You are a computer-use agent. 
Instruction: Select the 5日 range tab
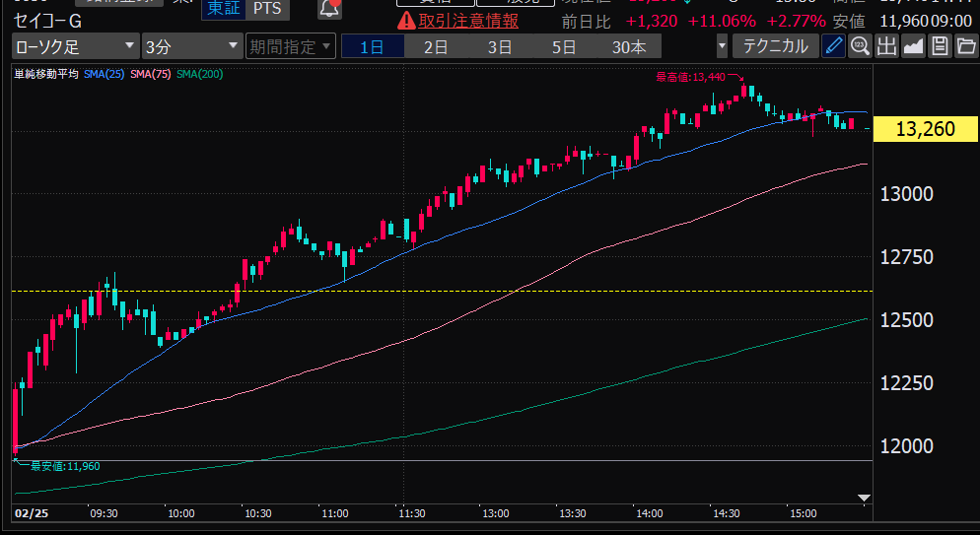[x=563, y=46]
